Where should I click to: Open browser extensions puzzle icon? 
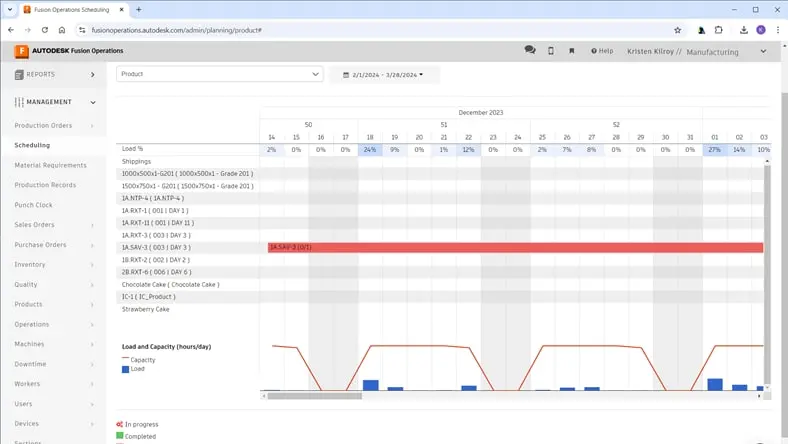[x=719, y=30]
